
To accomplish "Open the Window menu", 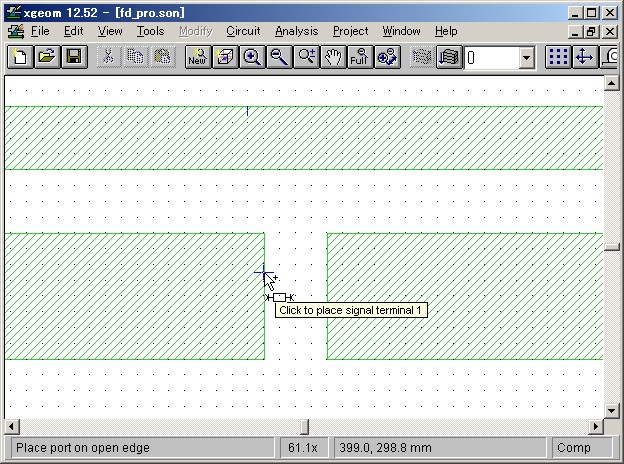I will [x=401, y=31].
